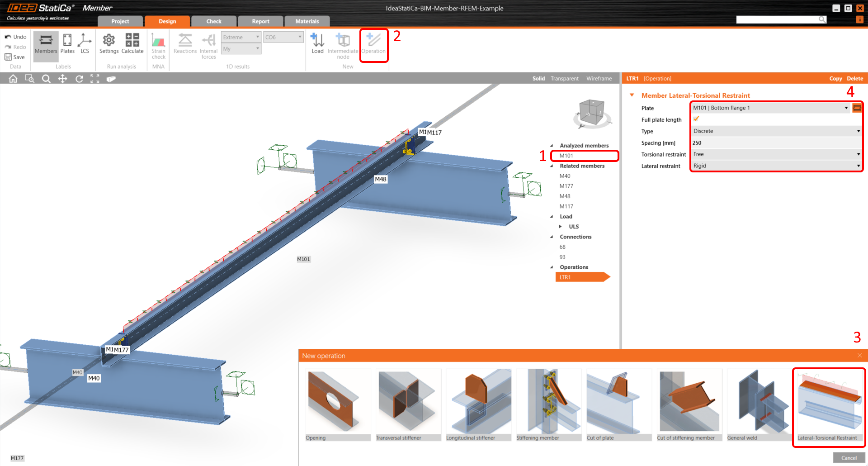
Task: Click the LCS icon
Action: pyautogui.click(x=85, y=44)
